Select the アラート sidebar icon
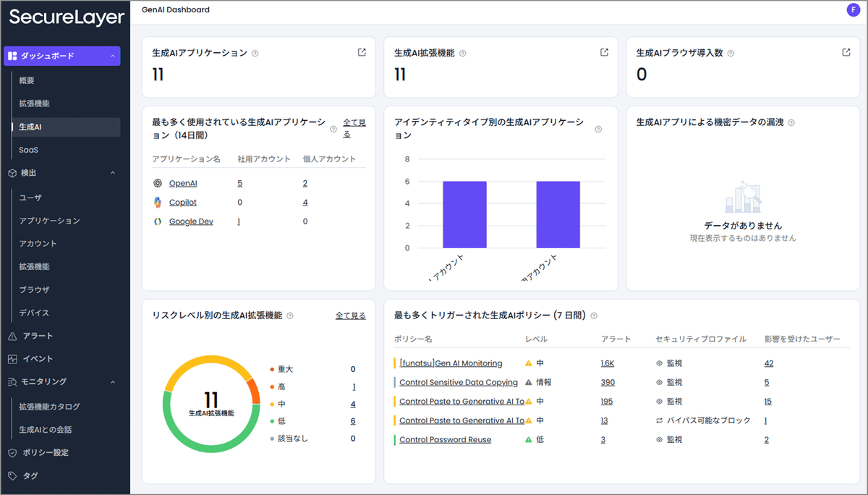Image resolution: width=868 pixels, height=495 pixels. tap(12, 336)
